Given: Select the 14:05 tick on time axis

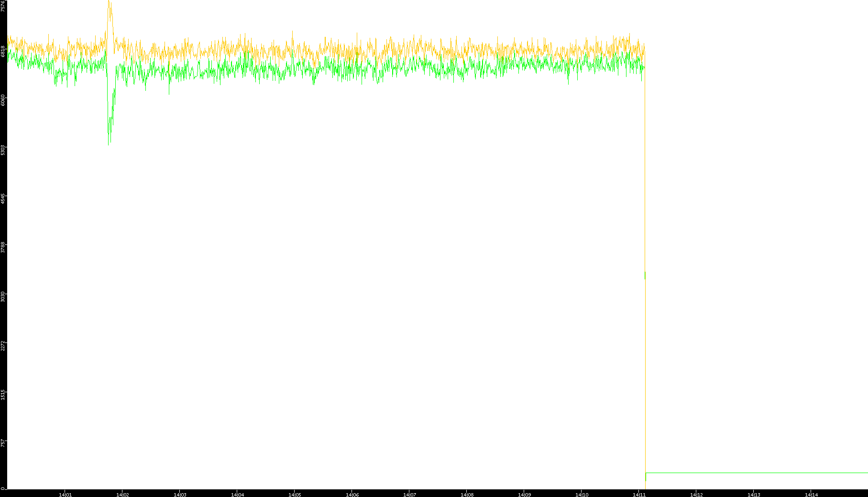Looking at the screenshot, I should (295, 495).
